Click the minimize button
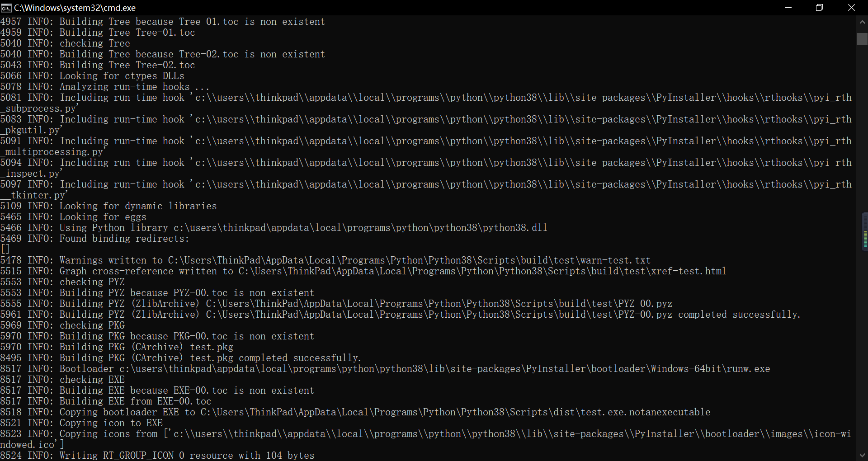The height and width of the screenshot is (461, 868). [x=788, y=7]
